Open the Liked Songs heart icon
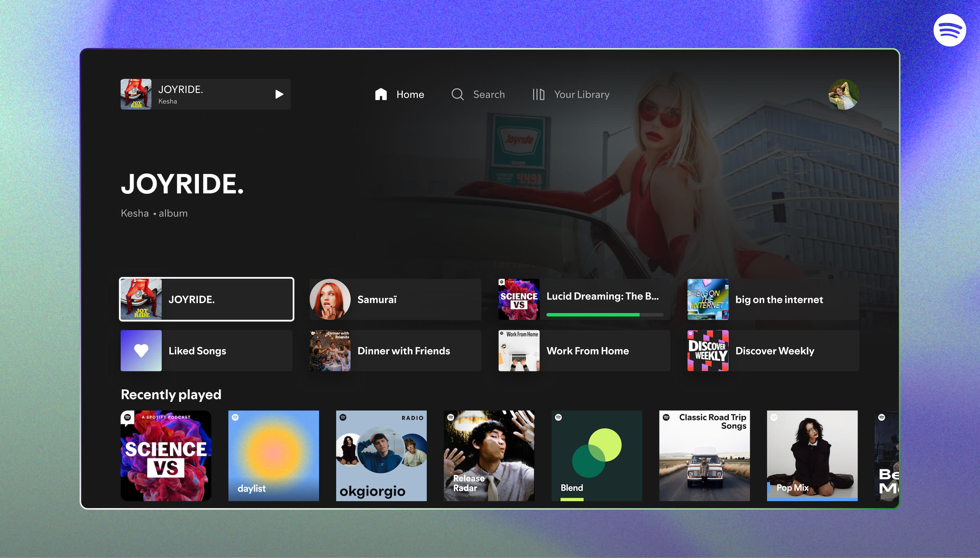Image resolution: width=980 pixels, height=558 pixels. coord(141,350)
